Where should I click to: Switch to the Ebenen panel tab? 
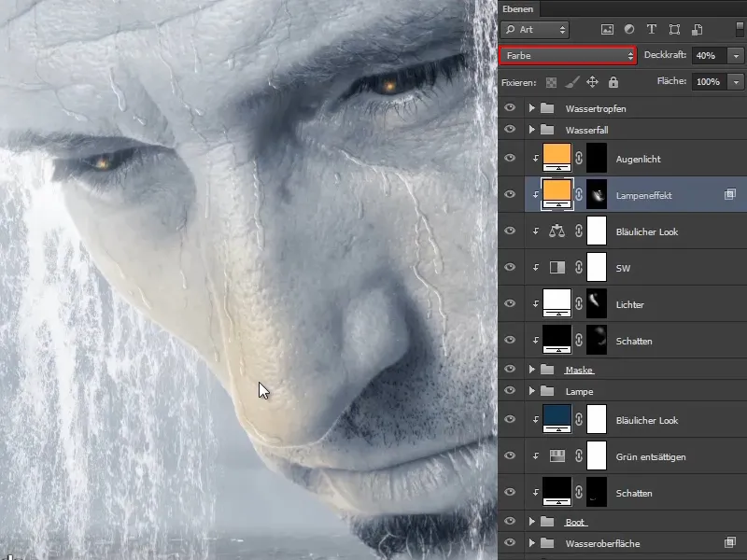(x=518, y=9)
